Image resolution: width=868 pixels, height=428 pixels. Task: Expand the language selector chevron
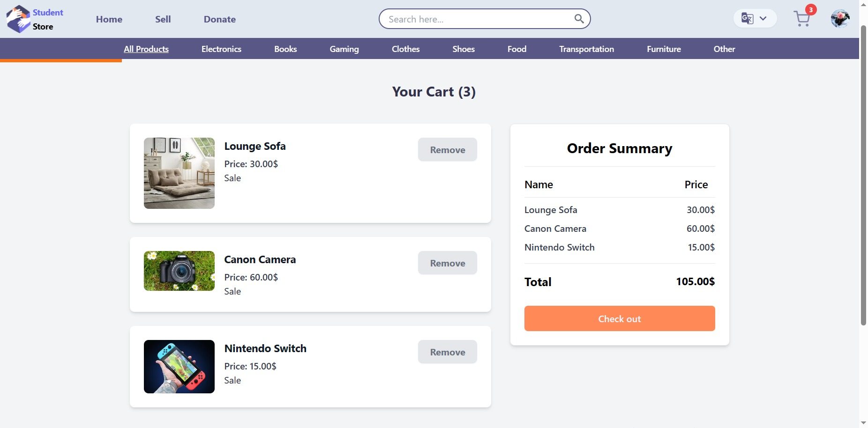click(763, 19)
